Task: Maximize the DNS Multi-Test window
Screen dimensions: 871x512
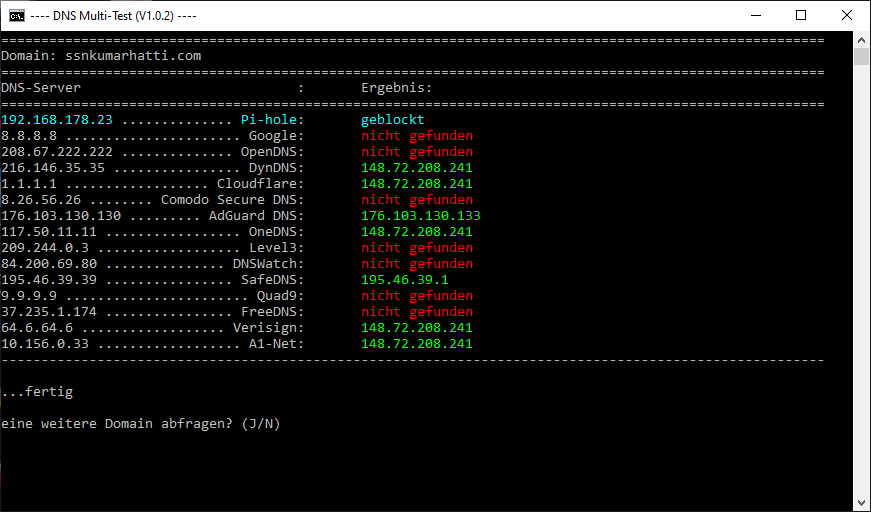Action: (x=800, y=15)
